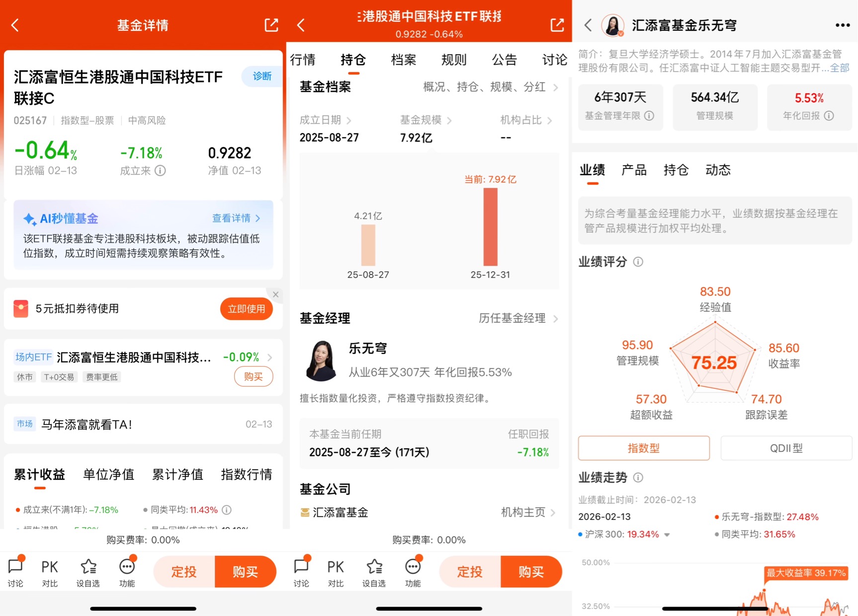The height and width of the screenshot is (616, 858).
Task: Tap share icon on 基金详情 header
Action: pyautogui.click(x=271, y=25)
